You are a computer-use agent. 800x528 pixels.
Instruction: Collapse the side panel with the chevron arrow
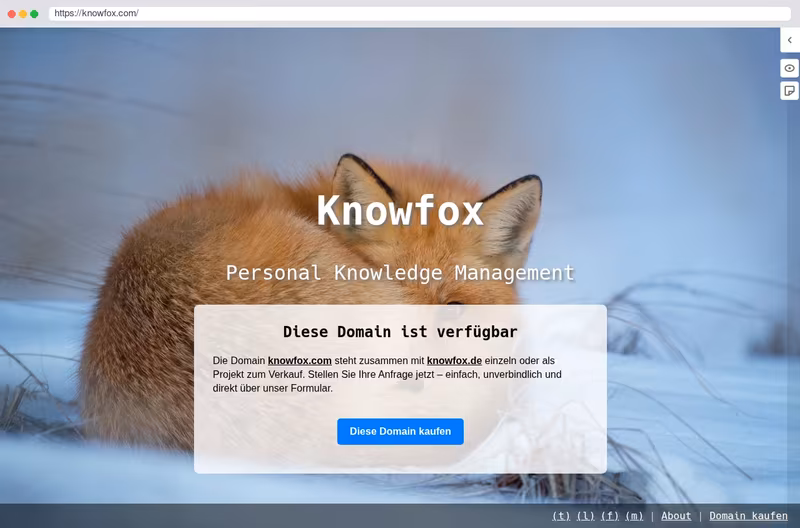click(x=789, y=40)
